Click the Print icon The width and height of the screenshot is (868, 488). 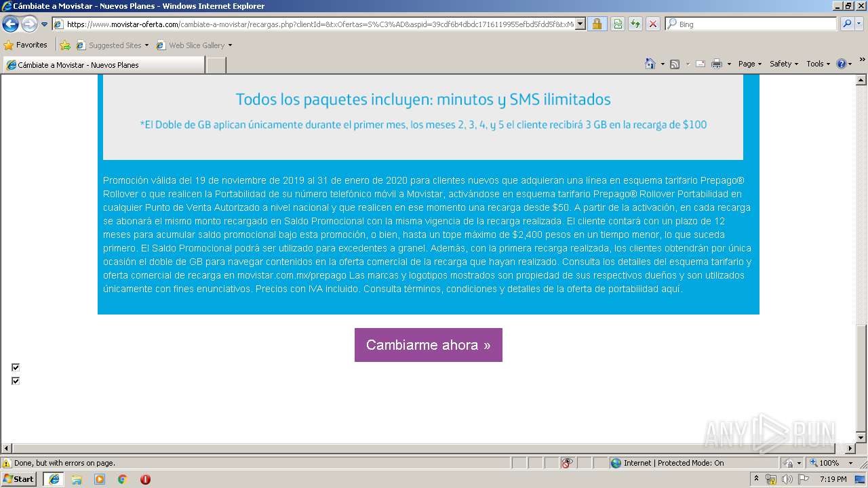click(x=717, y=64)
